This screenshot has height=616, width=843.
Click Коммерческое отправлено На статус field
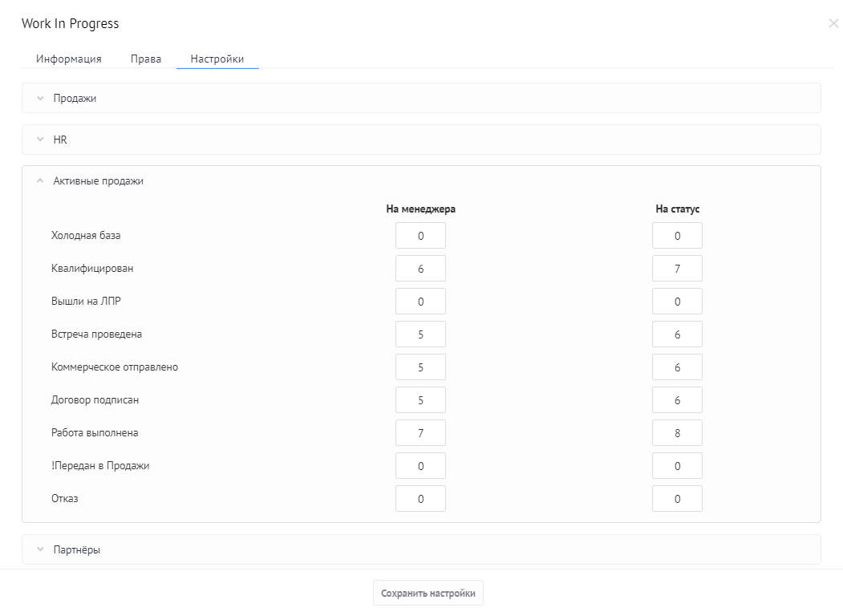click(678, 367)
